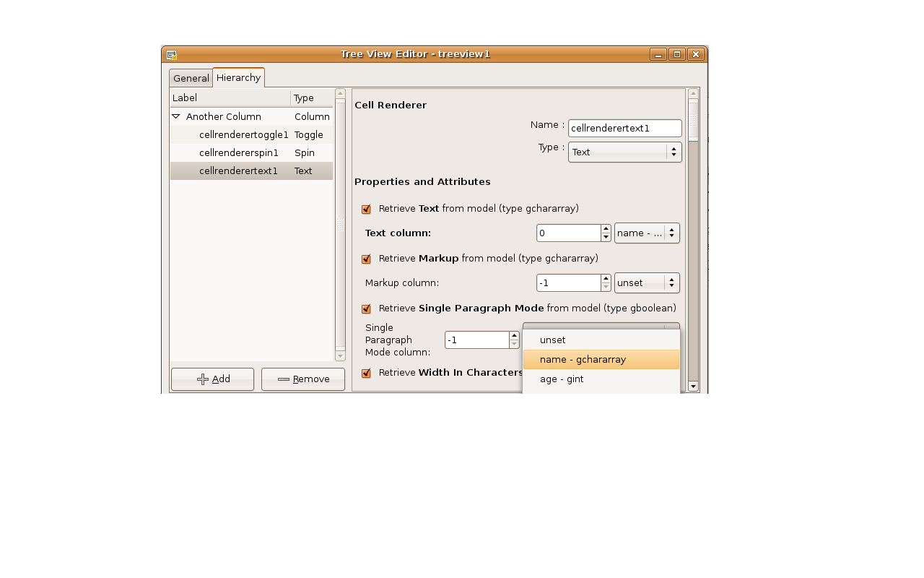
Task: Toggle Retrieve Single Paragraph Mode checkbox
Action: pos(366,309)
